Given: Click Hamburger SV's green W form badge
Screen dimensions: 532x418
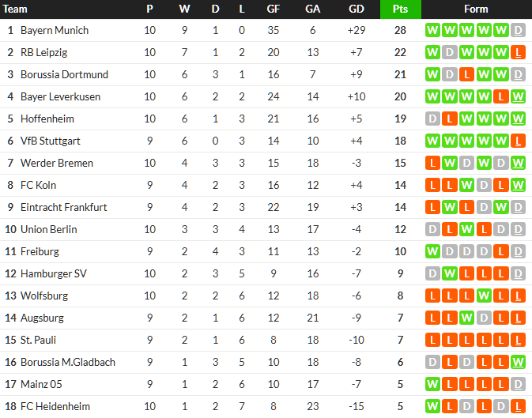Looking at the screenshot, I should pyautogui.click(x=450, y=273).
